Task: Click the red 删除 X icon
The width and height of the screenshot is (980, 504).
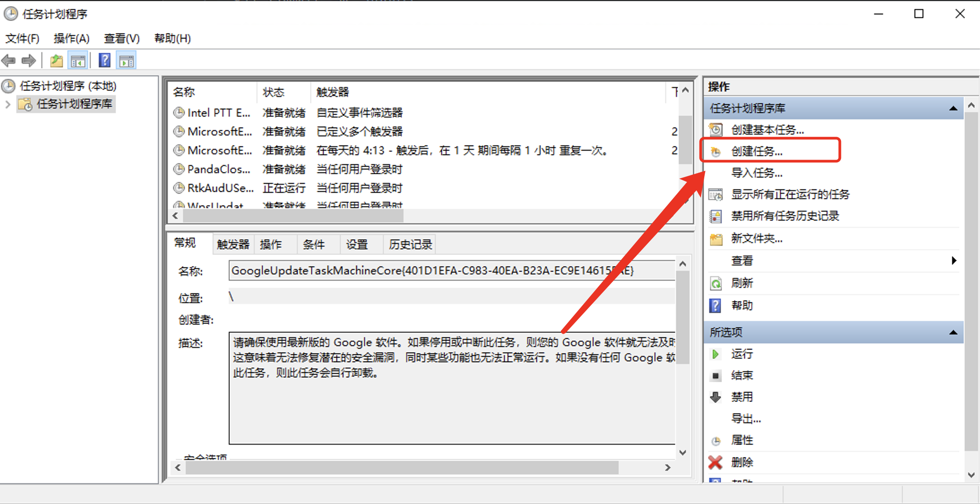Action: click(x=715, y=462)
